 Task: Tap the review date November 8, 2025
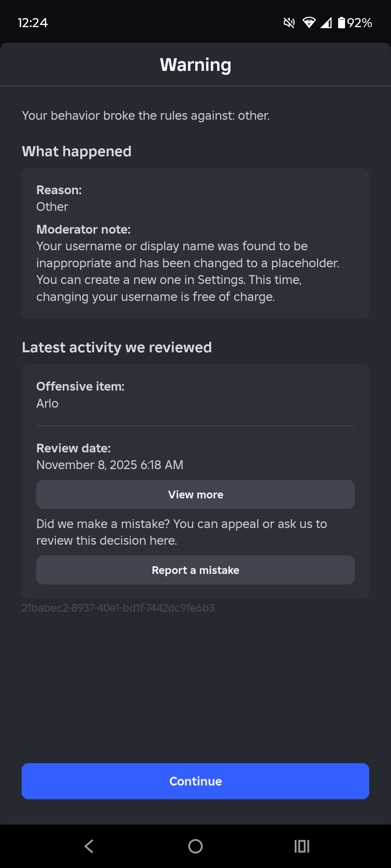[110, 465]
